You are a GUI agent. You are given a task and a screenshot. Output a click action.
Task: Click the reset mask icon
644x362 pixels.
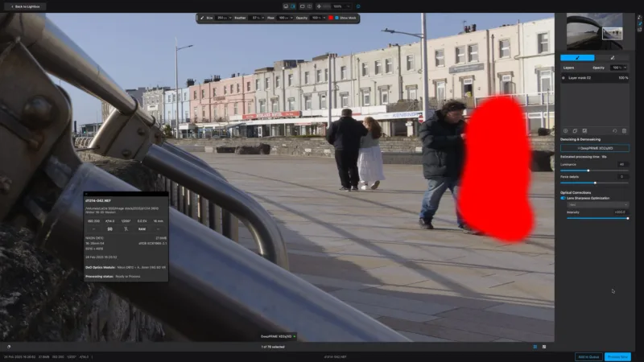(614, 130)
